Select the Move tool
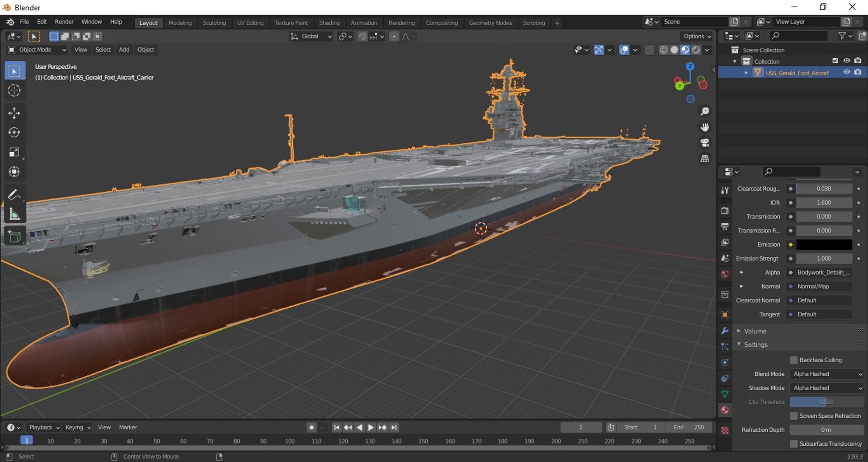This screenshot has height=462, width=868. (x=14, y=113)
